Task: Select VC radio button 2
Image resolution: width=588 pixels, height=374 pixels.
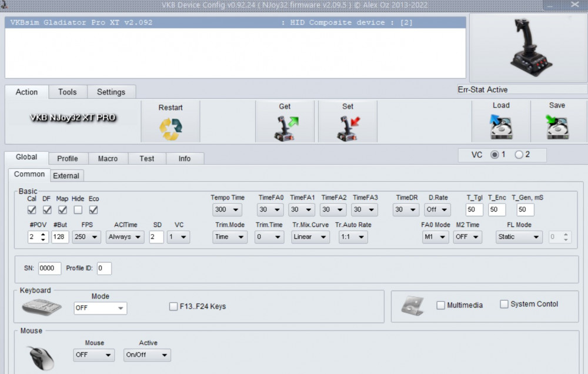Action: (519, 155)
